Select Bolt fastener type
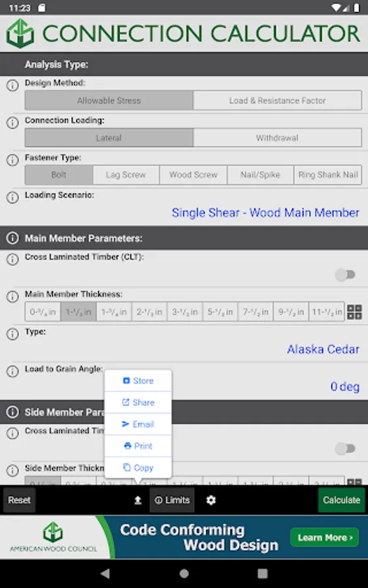 point(59,174)
